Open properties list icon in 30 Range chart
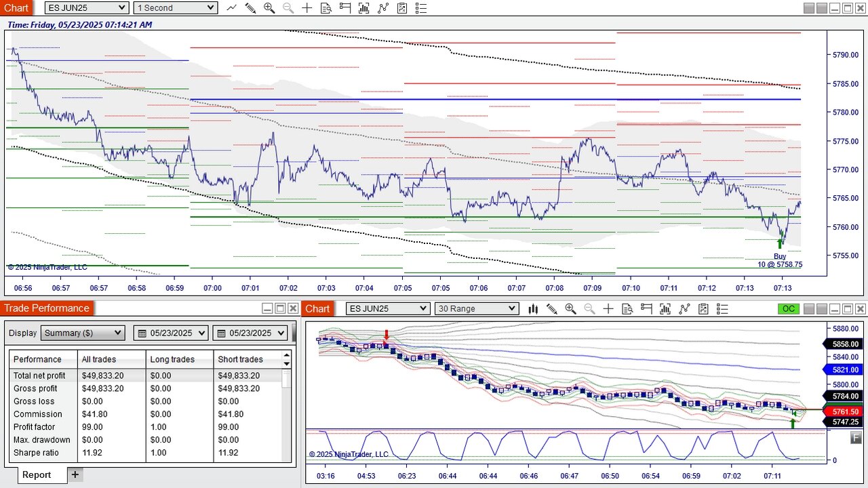This screenshot has height=488, width=868. (722, 309)
